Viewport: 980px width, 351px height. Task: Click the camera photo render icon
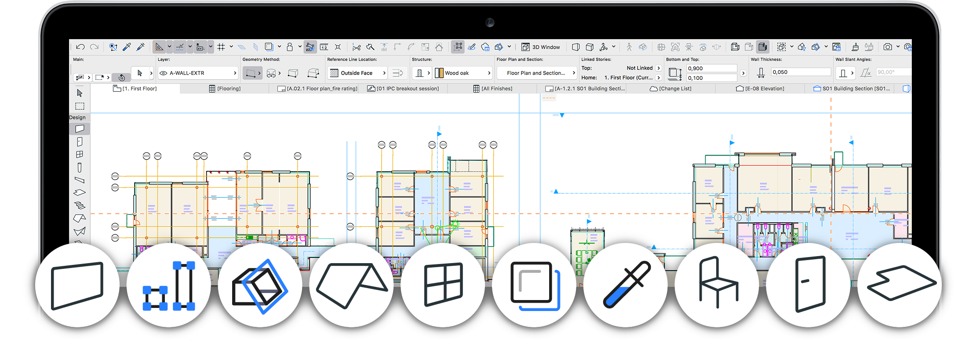(888, 47)
